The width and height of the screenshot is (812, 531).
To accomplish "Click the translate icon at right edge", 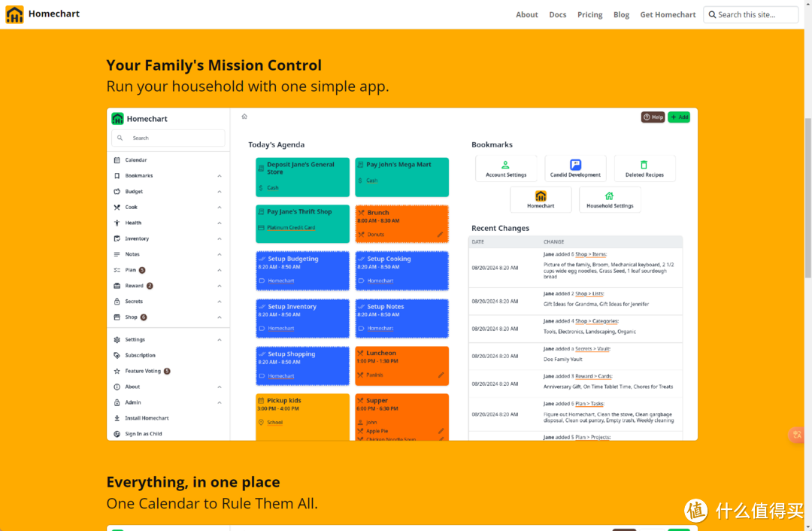I will coord(798,435).
